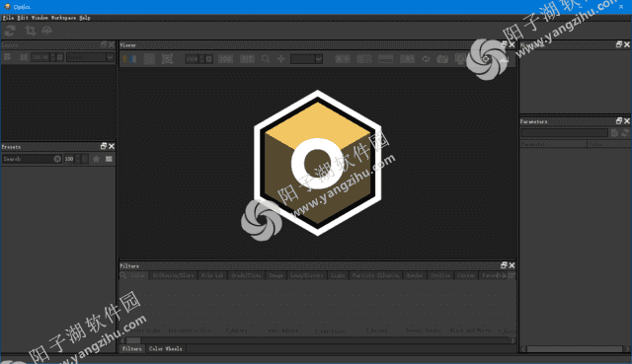Close the Parameters panel
The height and width of the screenshot is (364, 632).
(x=627, y=120)
